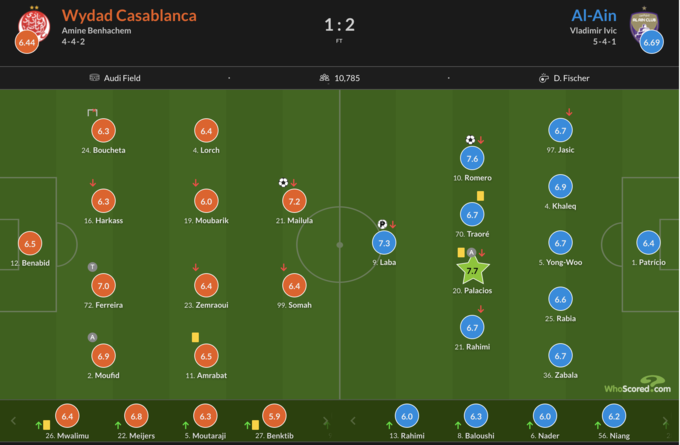
Task: Select substitute Mwalimu on Wydad bench
Action: (68, 416)
